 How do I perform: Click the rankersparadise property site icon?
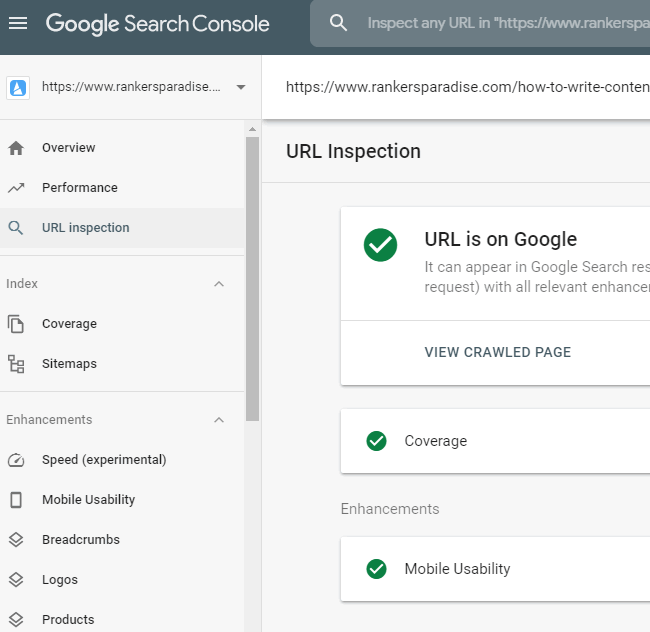tap(18, 87)
